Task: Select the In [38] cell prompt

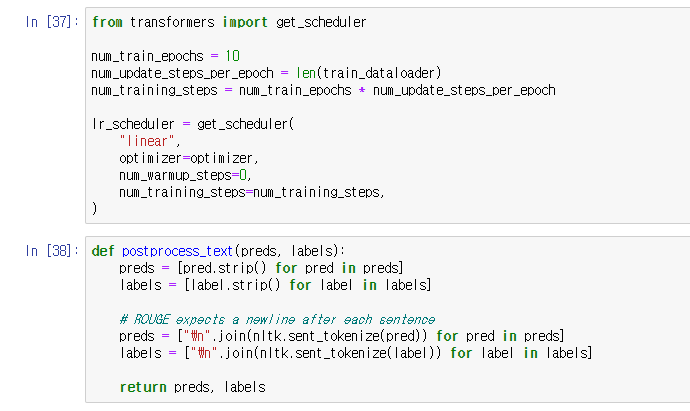Action: tap(52, 250)
